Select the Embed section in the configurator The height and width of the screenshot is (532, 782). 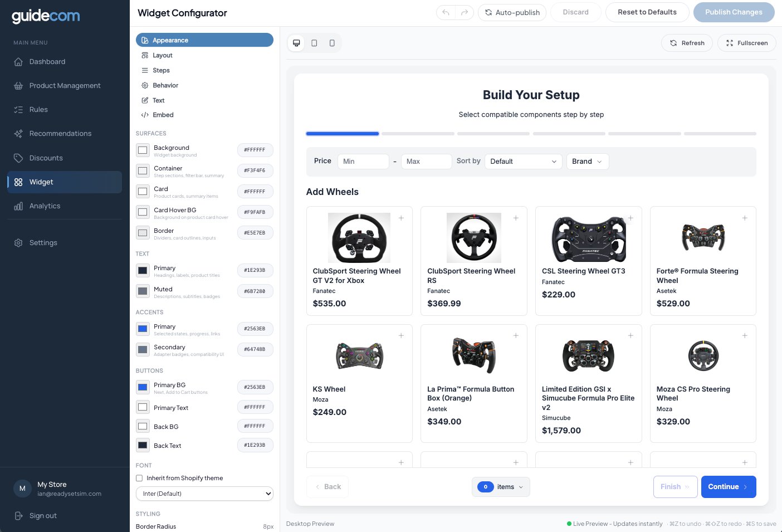coord(163,115)
